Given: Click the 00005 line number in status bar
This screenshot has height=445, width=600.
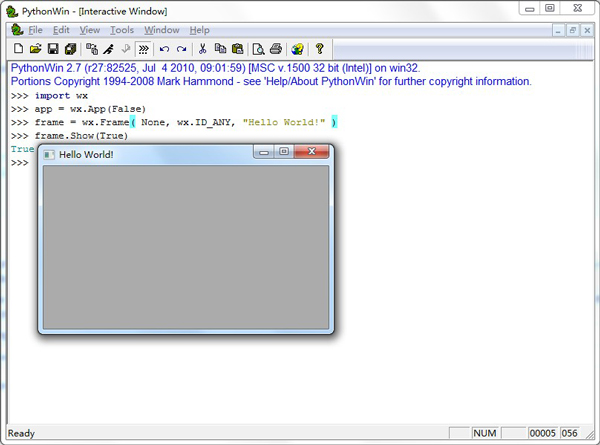Looking at the screenshot, I should [543, 433].
